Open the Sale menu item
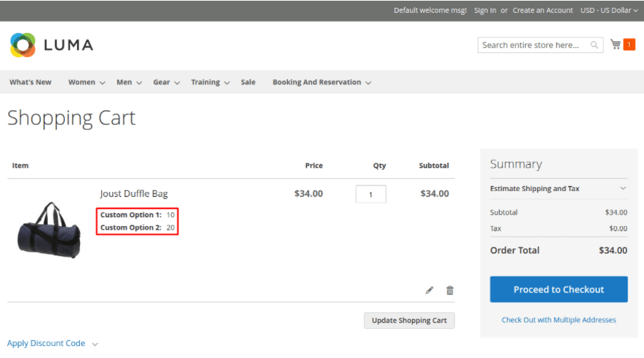The image size is (644, 358). (x=248, y=82)
